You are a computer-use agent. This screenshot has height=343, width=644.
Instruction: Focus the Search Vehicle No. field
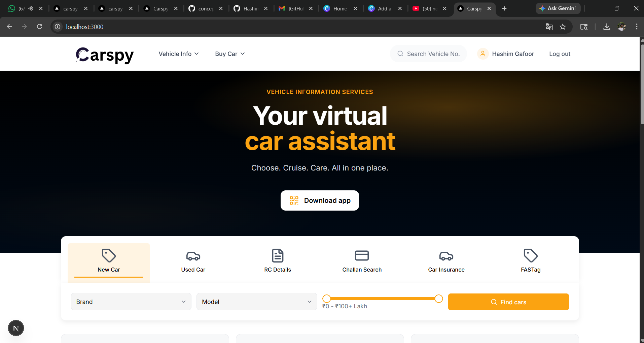click(428, 54)
